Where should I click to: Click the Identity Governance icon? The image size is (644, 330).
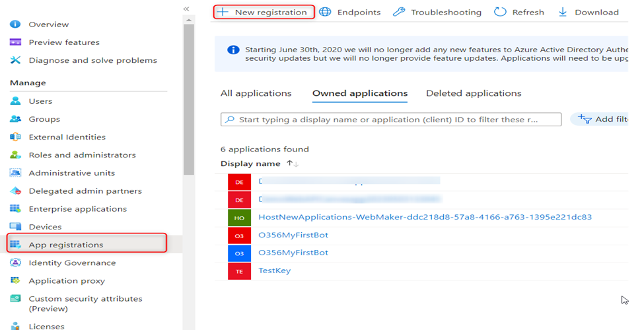[x=15, y=263]
